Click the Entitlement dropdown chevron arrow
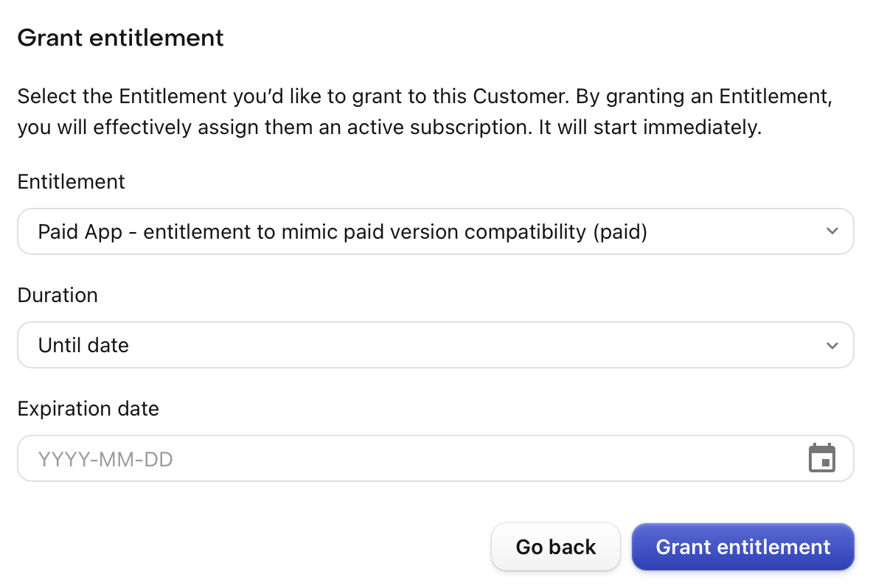The image size is (870, 588). point(832,231)
